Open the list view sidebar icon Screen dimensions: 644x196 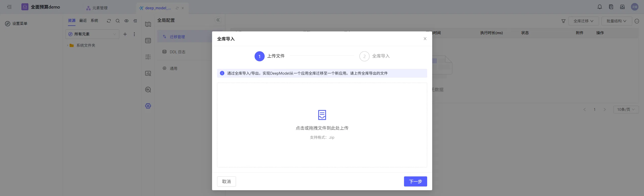click(x=148, y=40)
